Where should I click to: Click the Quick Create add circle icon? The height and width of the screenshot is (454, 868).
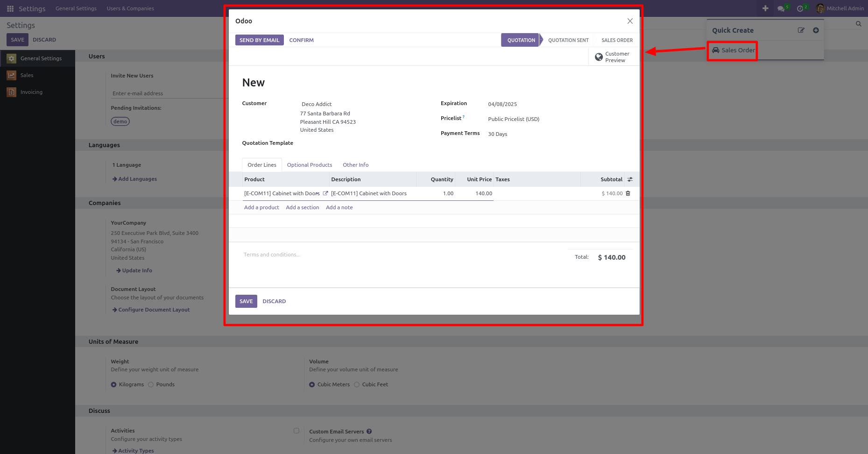(816, 30)
